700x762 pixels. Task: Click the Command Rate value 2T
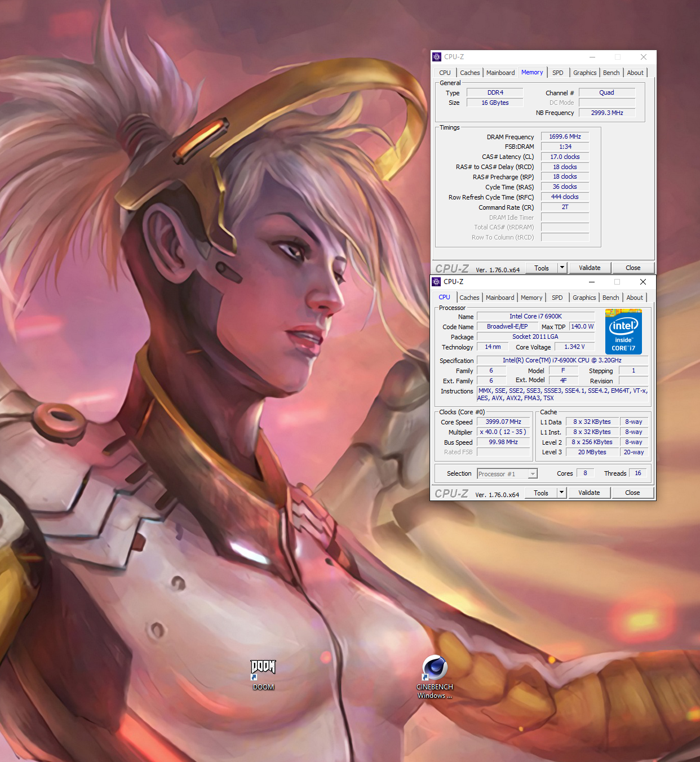pyautogui.click(x=565, y=207)
